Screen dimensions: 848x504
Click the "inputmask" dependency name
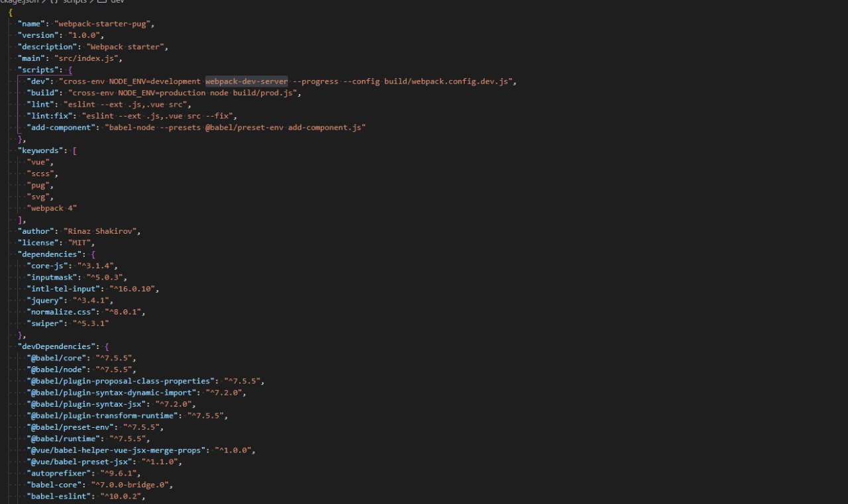54,277
